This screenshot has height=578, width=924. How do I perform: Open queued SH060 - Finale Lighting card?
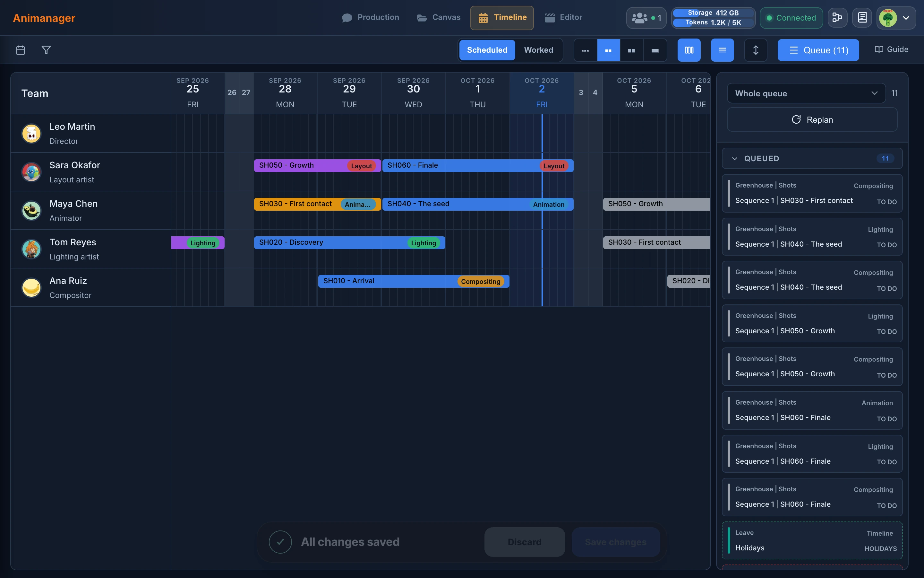812,454
